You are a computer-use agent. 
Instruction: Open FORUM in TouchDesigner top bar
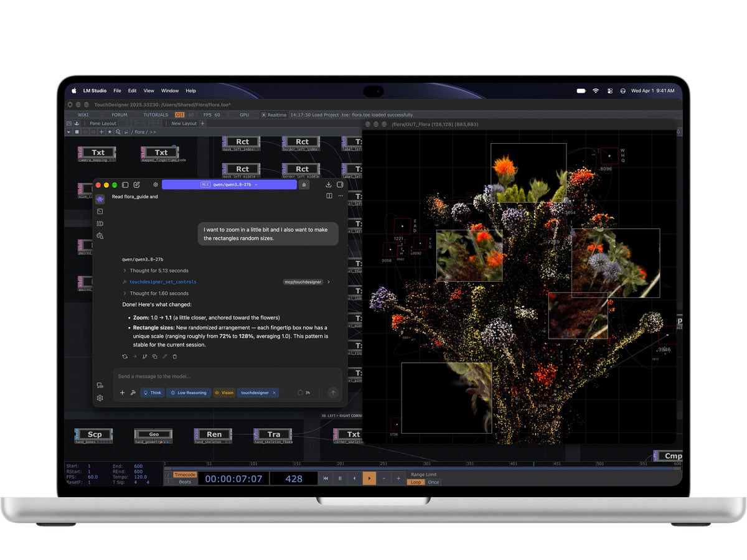pos(120,115)
